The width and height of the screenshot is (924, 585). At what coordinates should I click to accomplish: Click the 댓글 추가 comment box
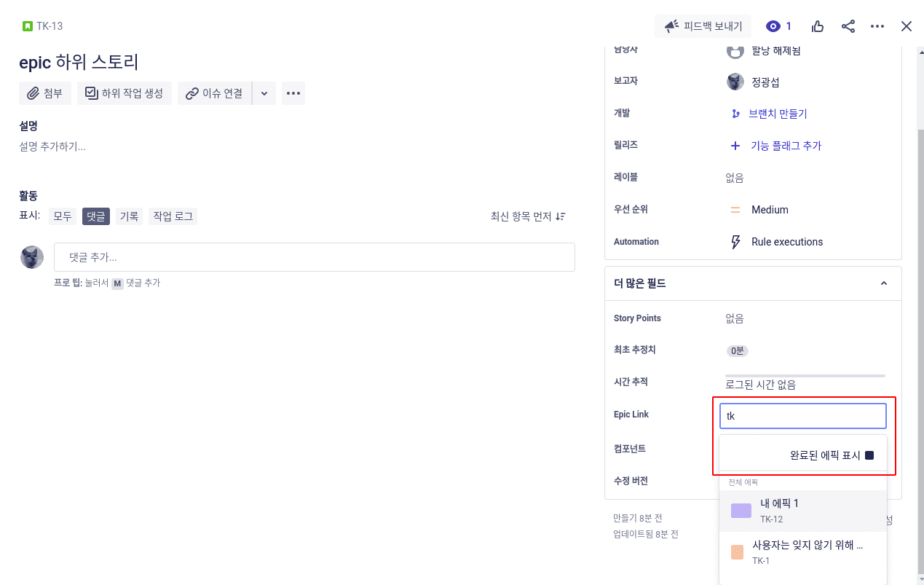315,257
